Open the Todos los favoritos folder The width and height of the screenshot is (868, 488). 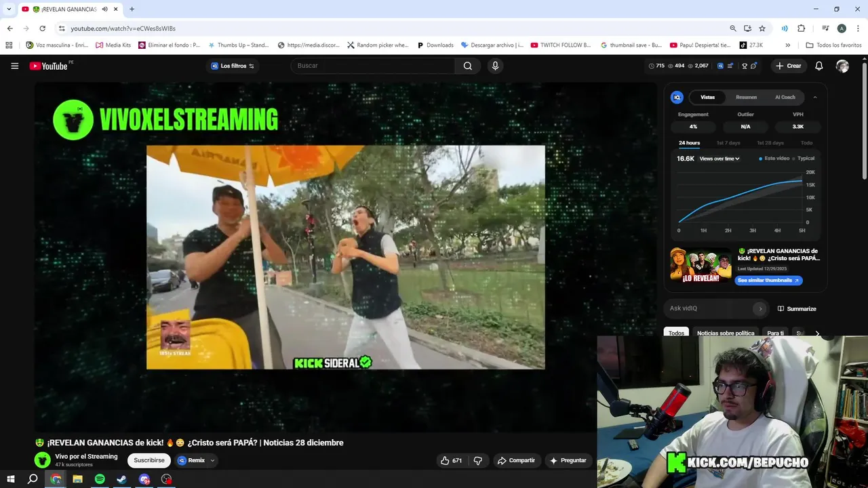tap(833, 45)
